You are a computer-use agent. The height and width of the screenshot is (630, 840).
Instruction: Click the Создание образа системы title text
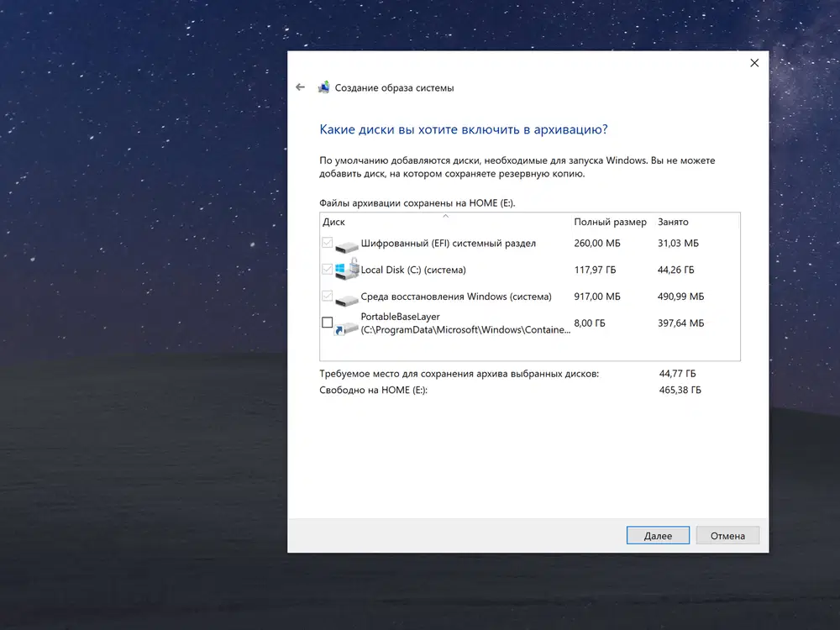[394, 88]
